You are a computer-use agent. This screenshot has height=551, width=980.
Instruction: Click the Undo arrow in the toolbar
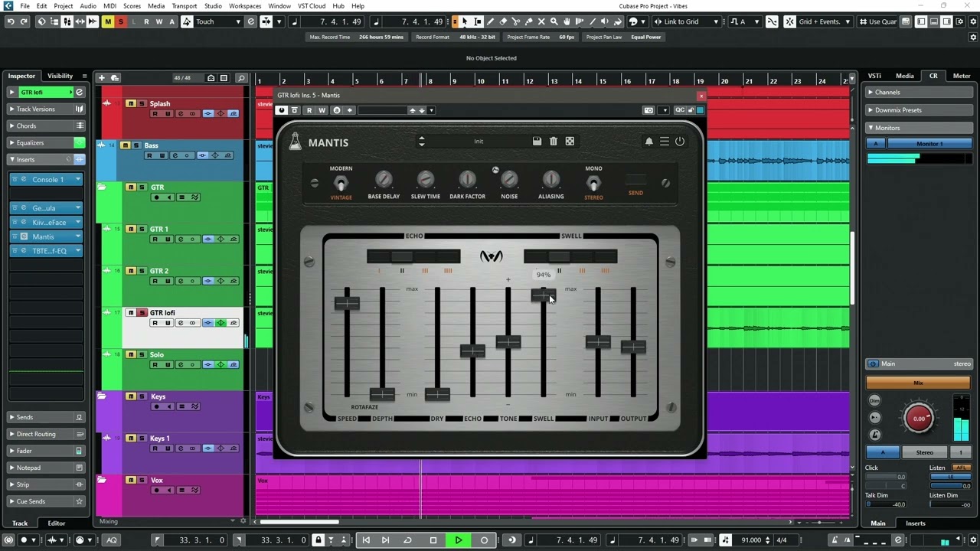click(11, 21)
